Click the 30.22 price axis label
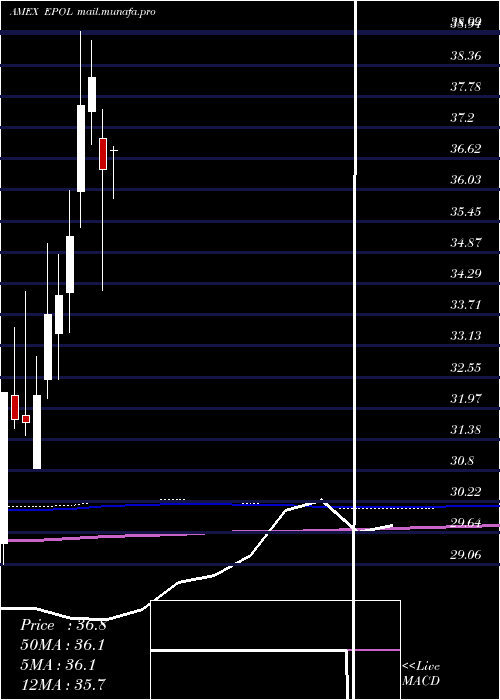The height and width of the screenshot is (700, 500). tap(466, 492)
